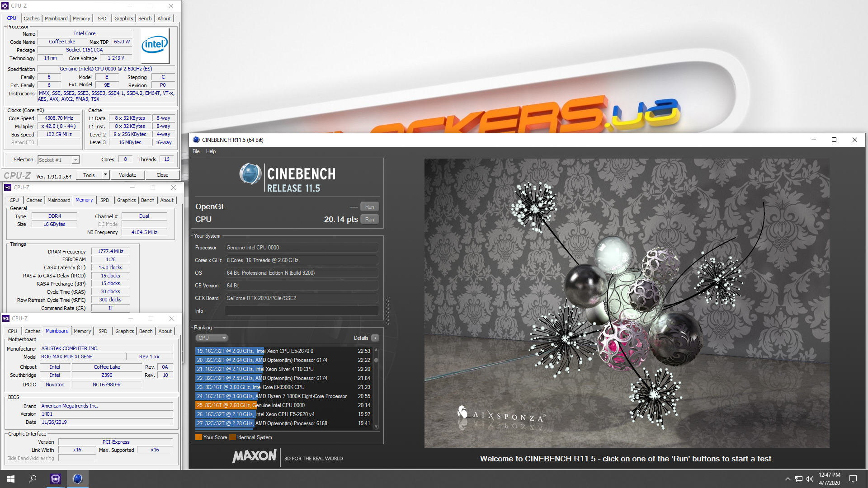This screenshot has width=868, height=488.
Task: Select Cinebench taskbar icon
Action: pyautogui.click(x=77, y=479)
